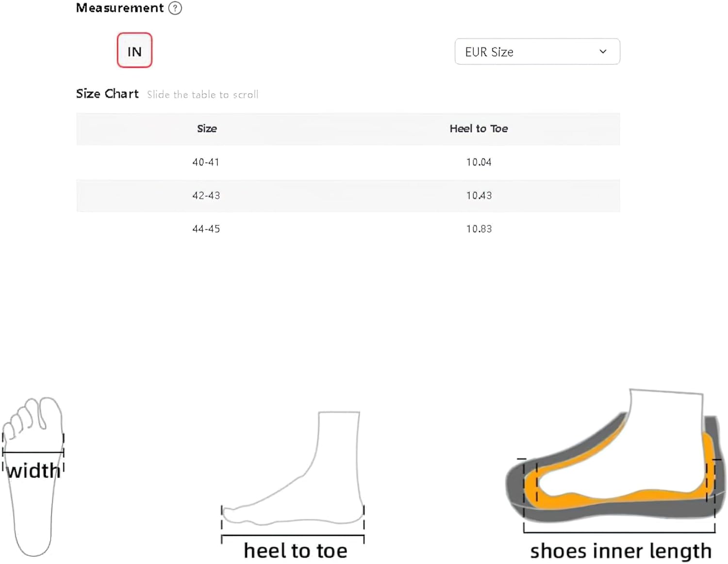The image size is (728, 564).
Task: Click the 10.04 heel to toe value
Action: [x=479, y=162]
